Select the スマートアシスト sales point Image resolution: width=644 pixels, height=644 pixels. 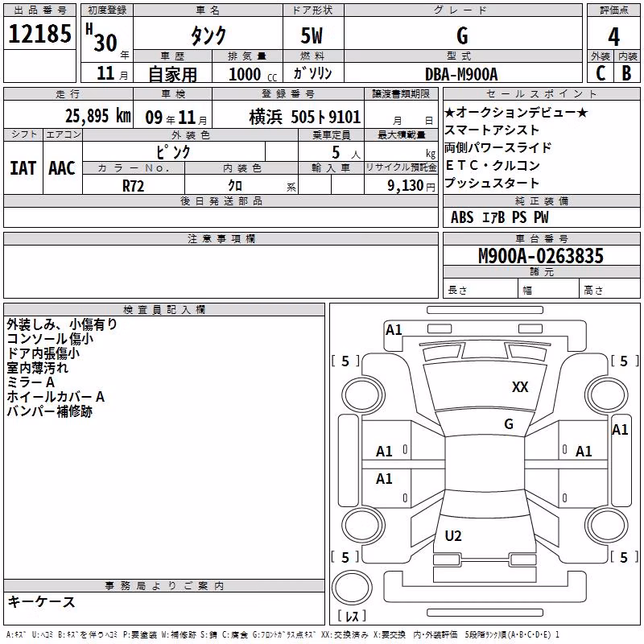(x=492, y=130)
